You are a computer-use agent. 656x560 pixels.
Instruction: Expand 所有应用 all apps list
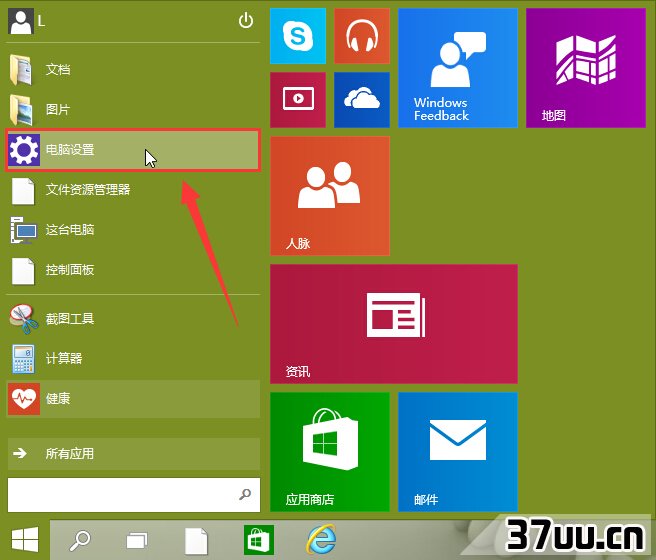133,454
